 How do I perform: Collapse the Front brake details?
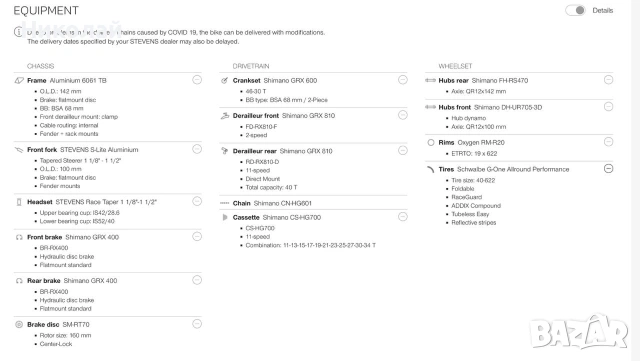pyautogui.click(x=197, y=236)
